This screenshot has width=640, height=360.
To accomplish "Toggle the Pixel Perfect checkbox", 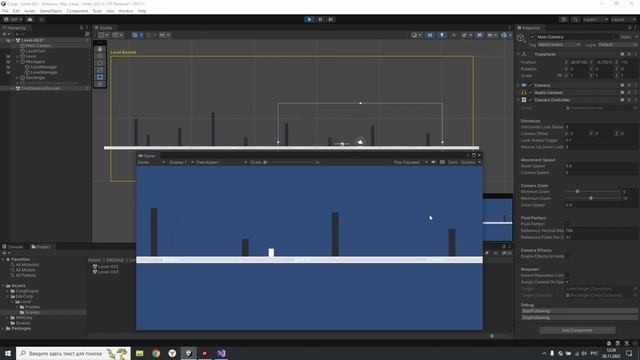I will point(567,224).
